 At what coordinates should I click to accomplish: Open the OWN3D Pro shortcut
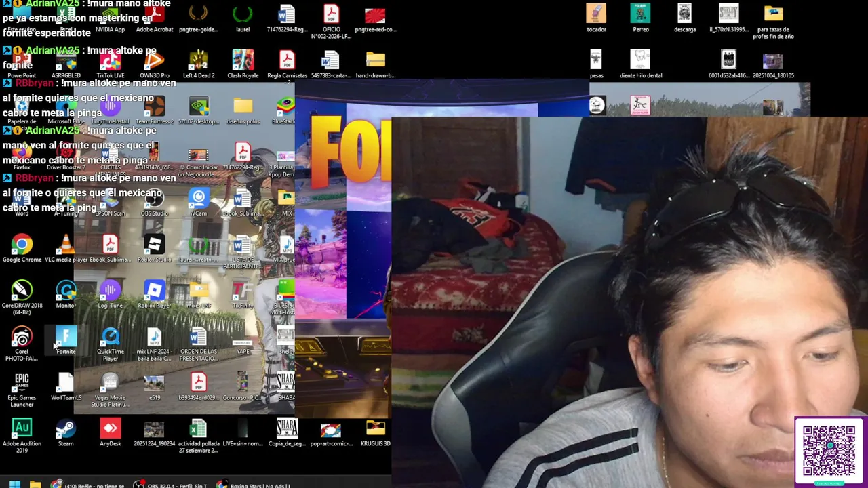click(154, 64)
